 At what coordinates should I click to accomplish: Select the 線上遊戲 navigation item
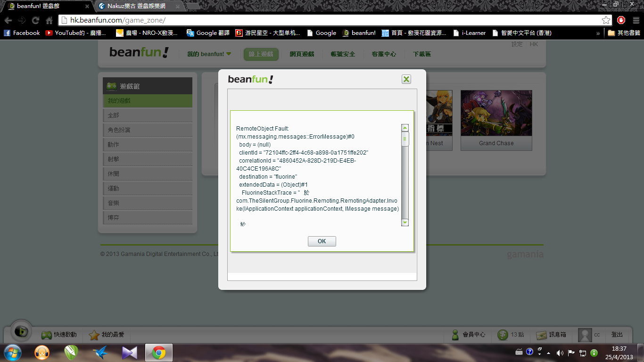[261, 54]
